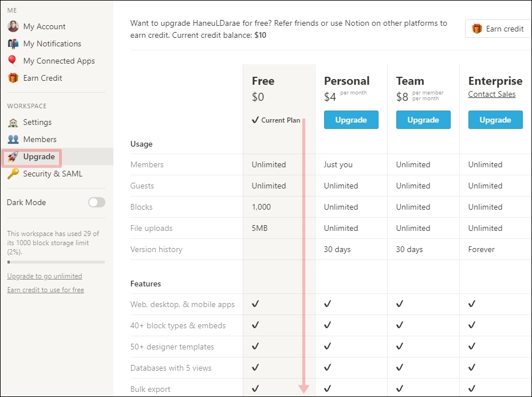The height and width of the screenshot is (397, 532).
Task: Click the mailbox icon beside My Notifications
Action: click(13, 44)
